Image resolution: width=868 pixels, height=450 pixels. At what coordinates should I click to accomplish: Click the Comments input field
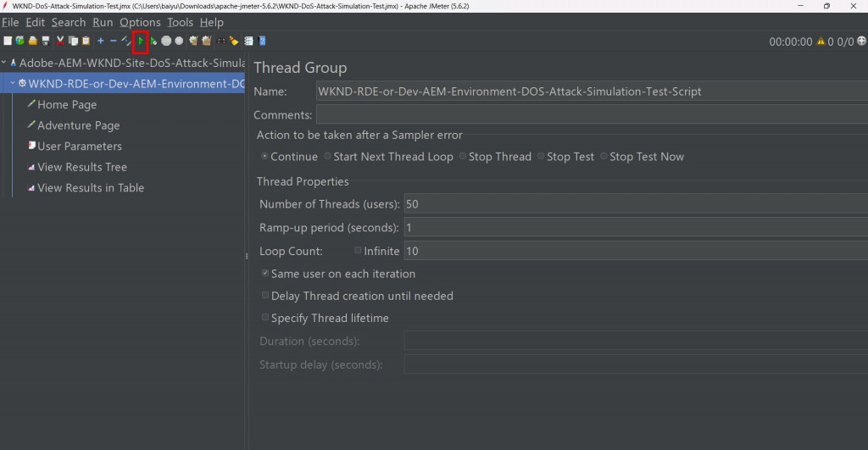coord(592,114)
